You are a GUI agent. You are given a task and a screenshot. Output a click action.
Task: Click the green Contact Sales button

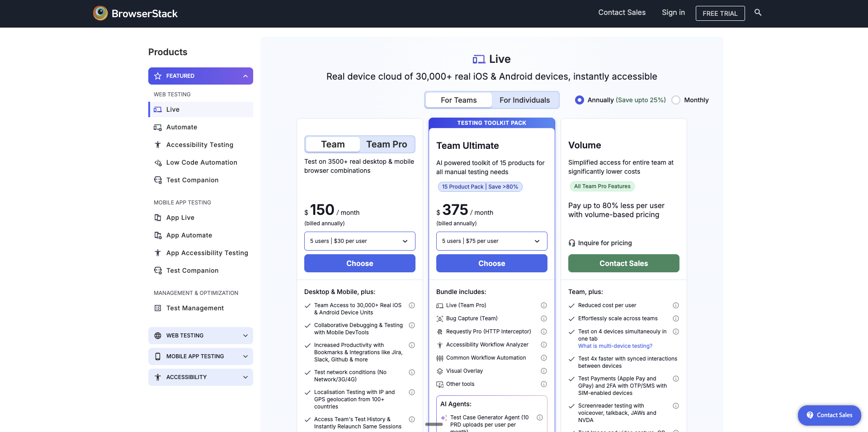(624, 263)
